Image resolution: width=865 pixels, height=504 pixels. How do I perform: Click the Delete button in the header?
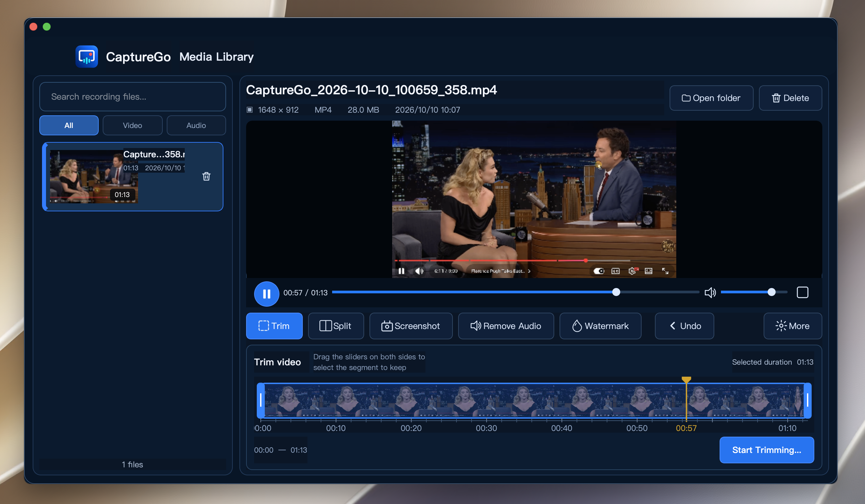coord(790,98)
